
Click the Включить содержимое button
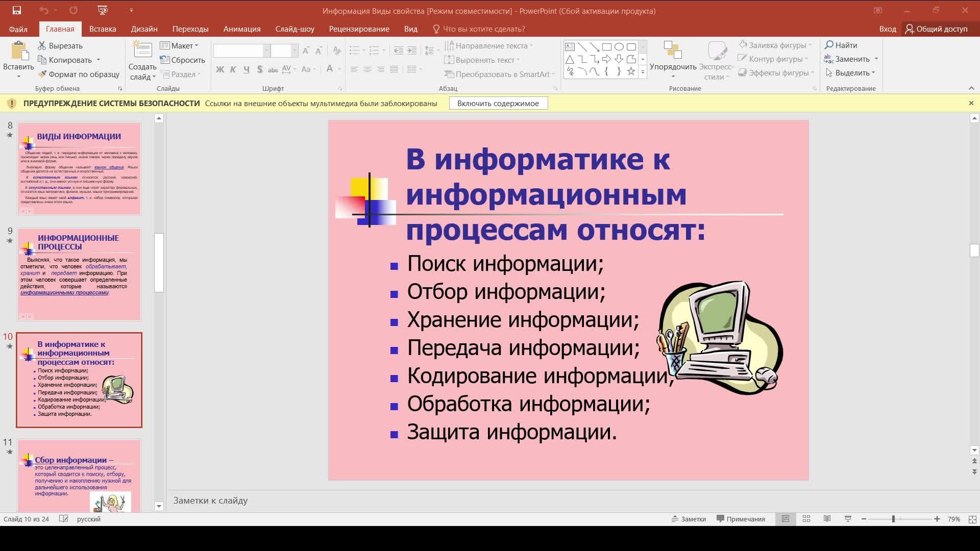click(x=498, y=103)
